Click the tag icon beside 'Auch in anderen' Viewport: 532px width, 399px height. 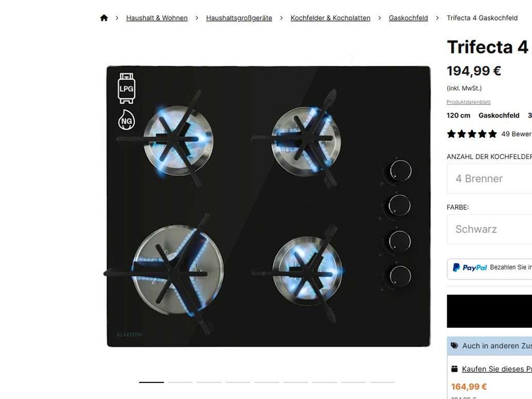click(455, 345)
